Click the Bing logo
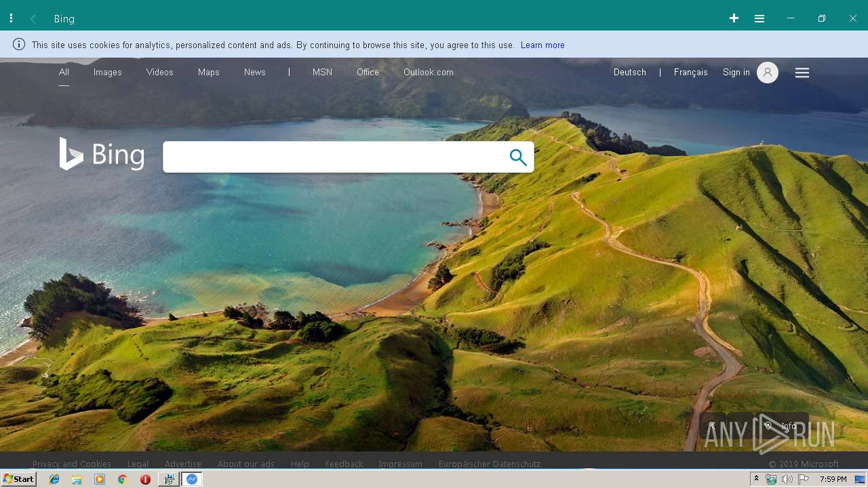The height and width of the screenshot is (488, 868). 102,154
